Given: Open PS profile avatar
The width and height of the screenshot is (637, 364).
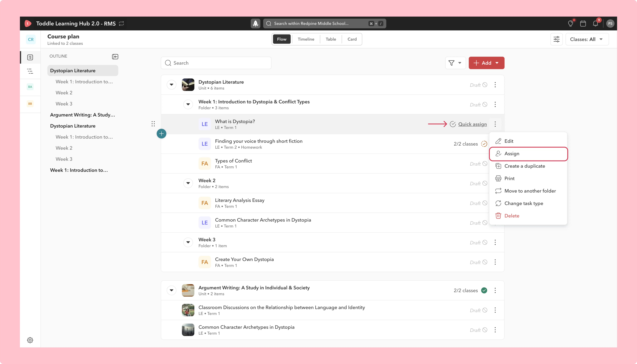Looking at the screenshot, I should click(610, 24).
